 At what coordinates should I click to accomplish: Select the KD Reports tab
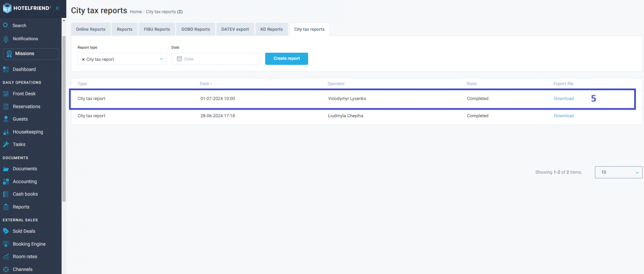click(271, 29)
